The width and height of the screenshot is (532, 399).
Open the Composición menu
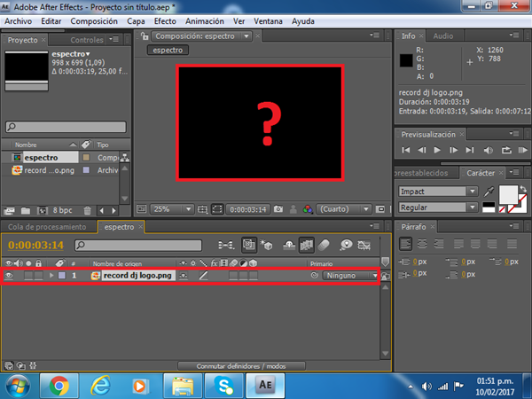93,20
